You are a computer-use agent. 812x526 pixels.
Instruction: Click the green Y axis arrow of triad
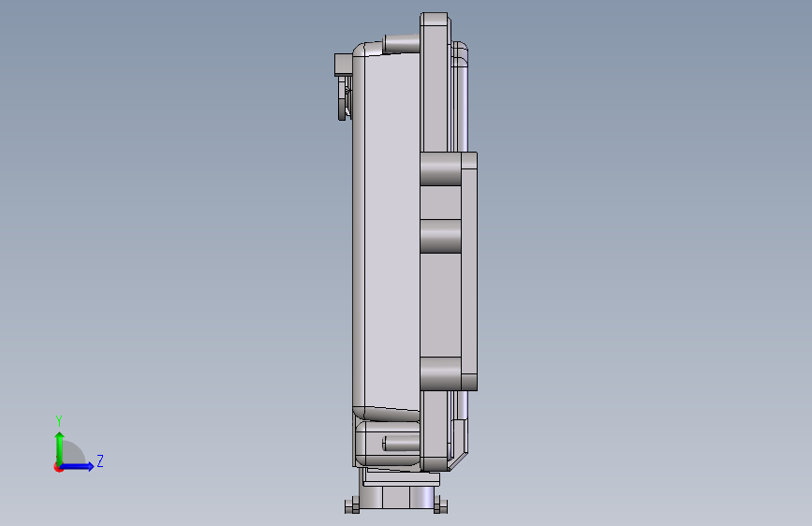point(60,448)
